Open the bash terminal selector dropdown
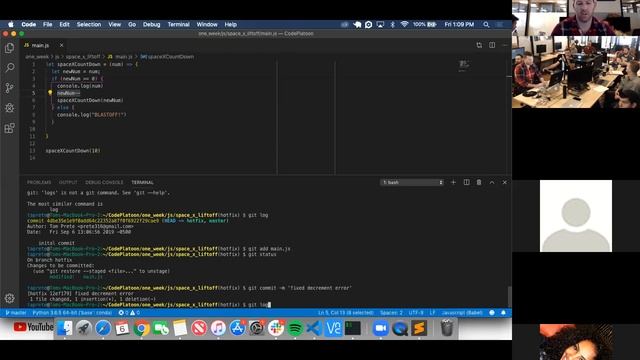Viewport: 640px width, 360px height. [x=412, y=182]
